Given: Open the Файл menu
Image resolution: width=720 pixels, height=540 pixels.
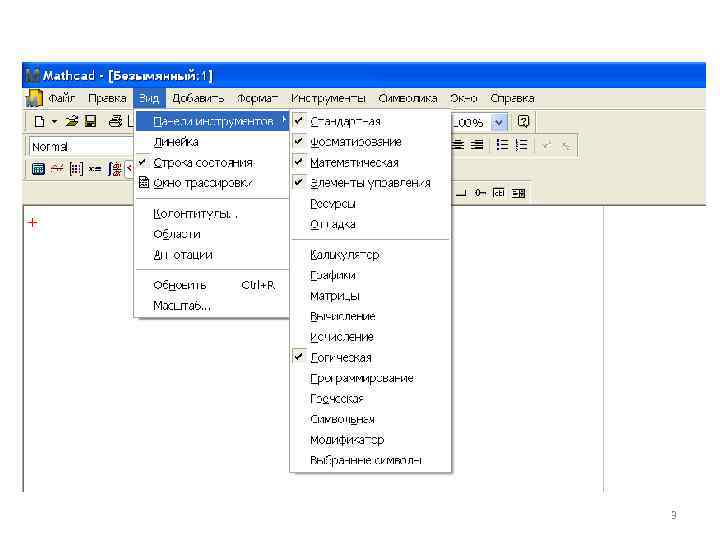Looking at the screenshot, I should [x=62, y=98].
